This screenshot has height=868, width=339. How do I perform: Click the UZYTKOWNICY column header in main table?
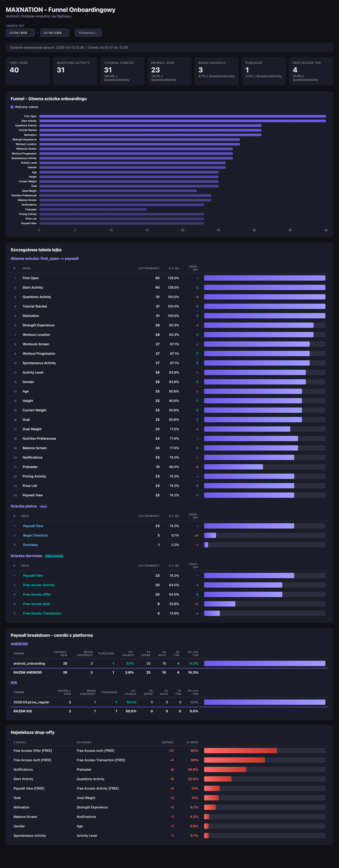pyautogui.click(x=149, y=268)
